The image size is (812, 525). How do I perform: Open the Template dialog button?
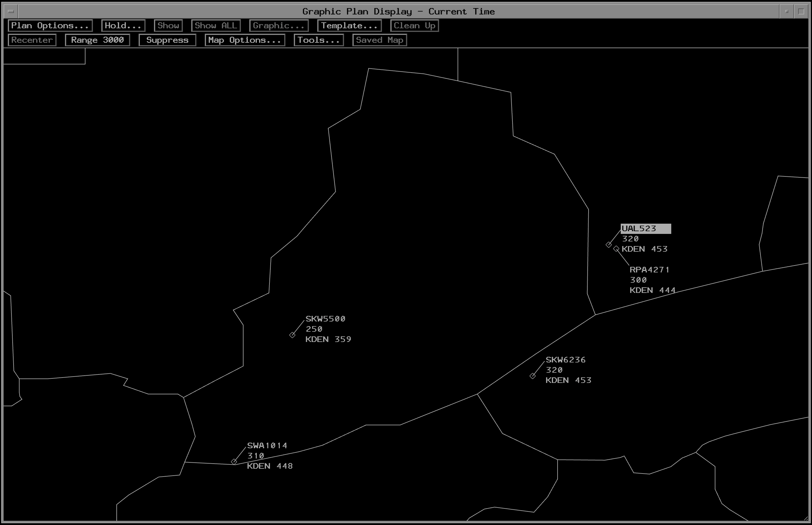[349, 26]
